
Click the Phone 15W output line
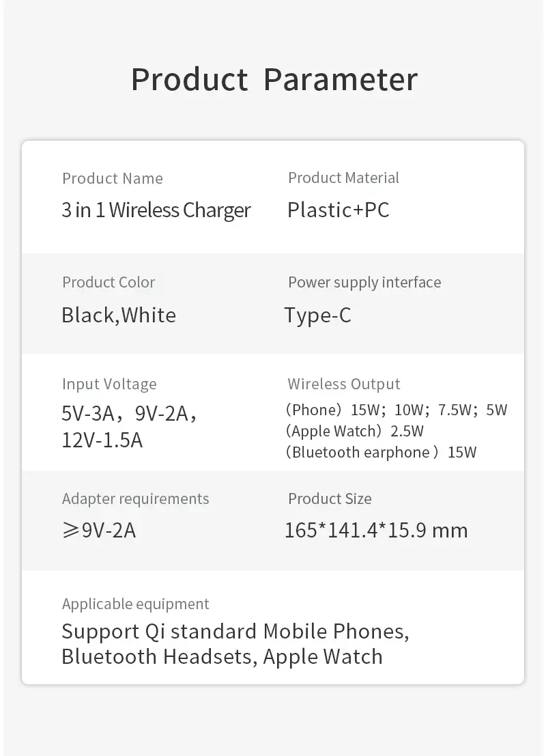[x=397, y=410]
